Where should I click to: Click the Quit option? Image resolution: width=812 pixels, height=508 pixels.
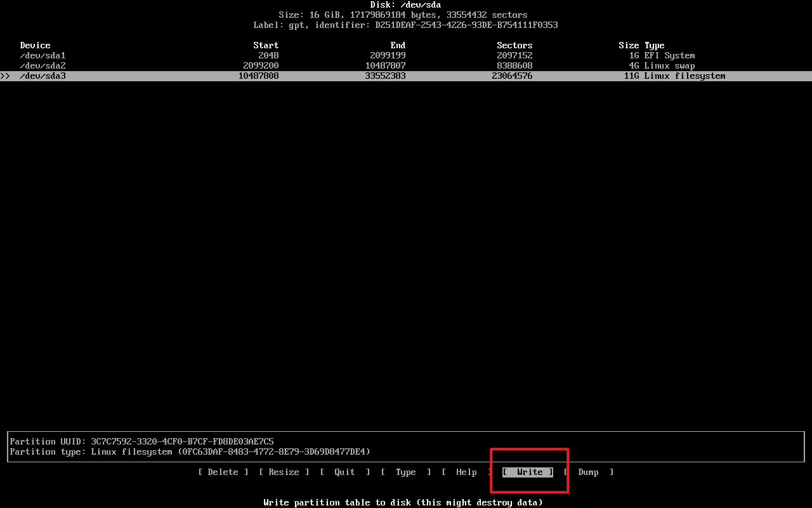point(344,472)
